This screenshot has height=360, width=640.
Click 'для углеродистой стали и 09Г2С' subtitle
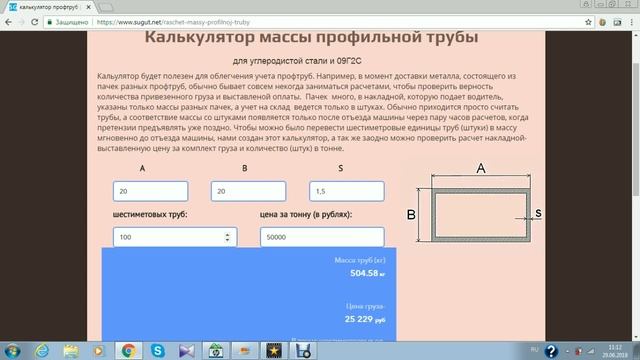(x=297, y=61)
